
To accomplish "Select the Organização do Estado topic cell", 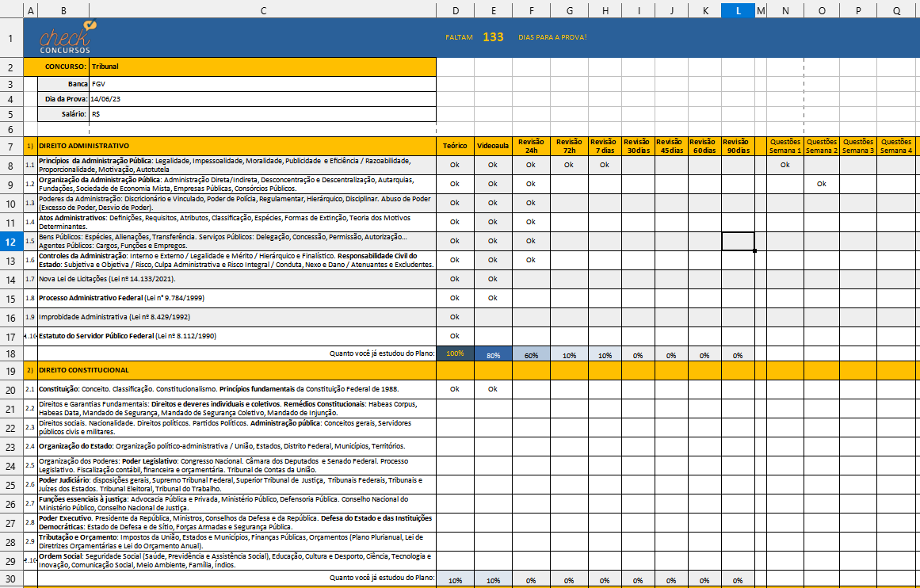I will (x=236, y=446).
